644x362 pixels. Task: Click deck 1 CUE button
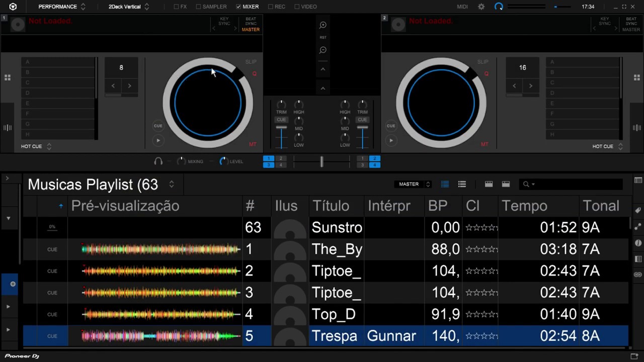(158, 126)
